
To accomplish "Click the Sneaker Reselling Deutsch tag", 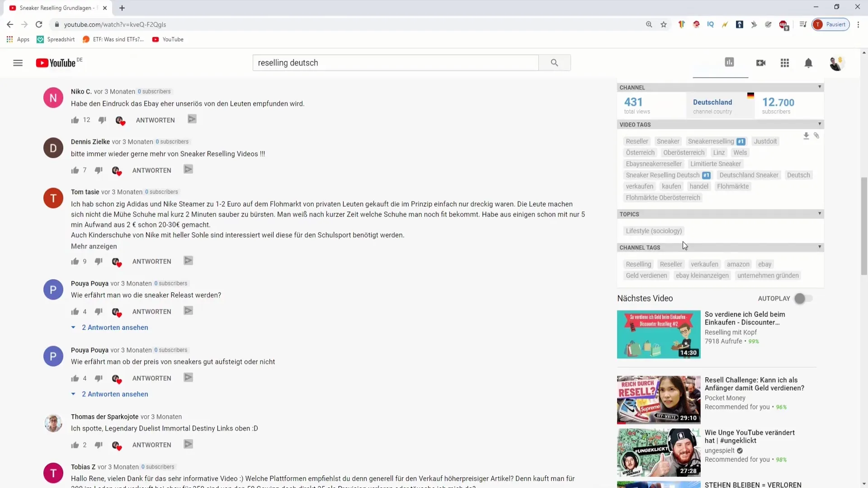I will 662,175.
